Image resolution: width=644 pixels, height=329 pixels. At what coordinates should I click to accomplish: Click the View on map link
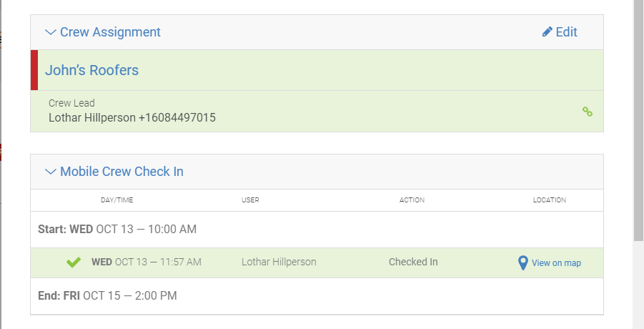click(556, 263)
